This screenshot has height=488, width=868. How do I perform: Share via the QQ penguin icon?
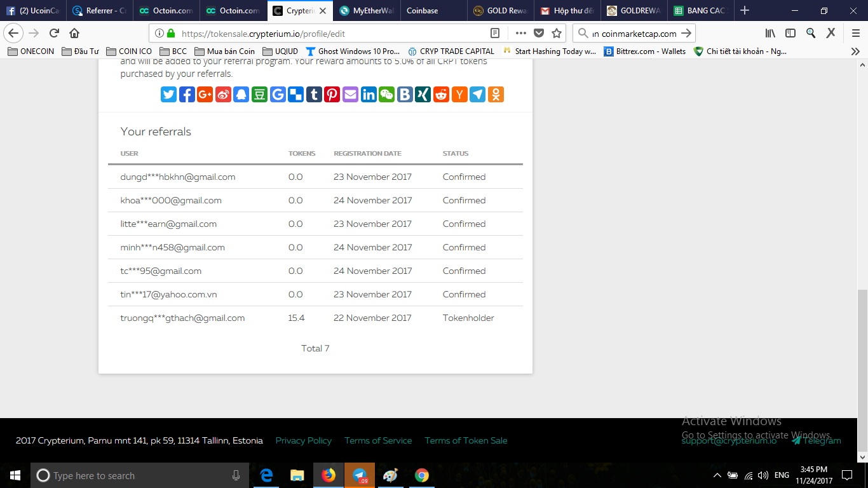[241, 95]
